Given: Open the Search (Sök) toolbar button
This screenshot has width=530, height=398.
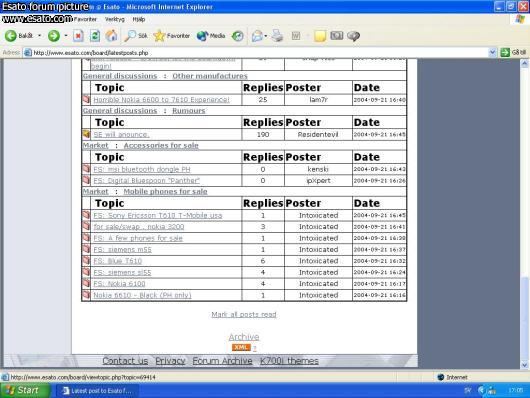Looking at the screenshot, I should point(136,36).
